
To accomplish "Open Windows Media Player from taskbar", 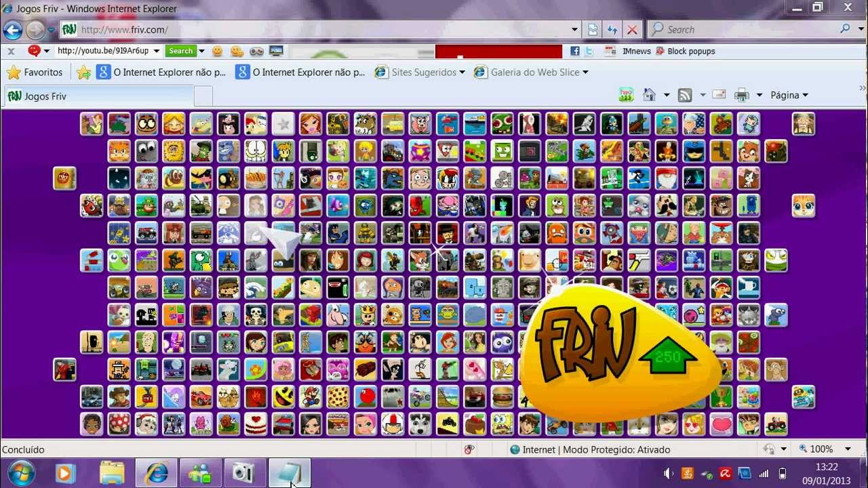I will pos(66,472).
